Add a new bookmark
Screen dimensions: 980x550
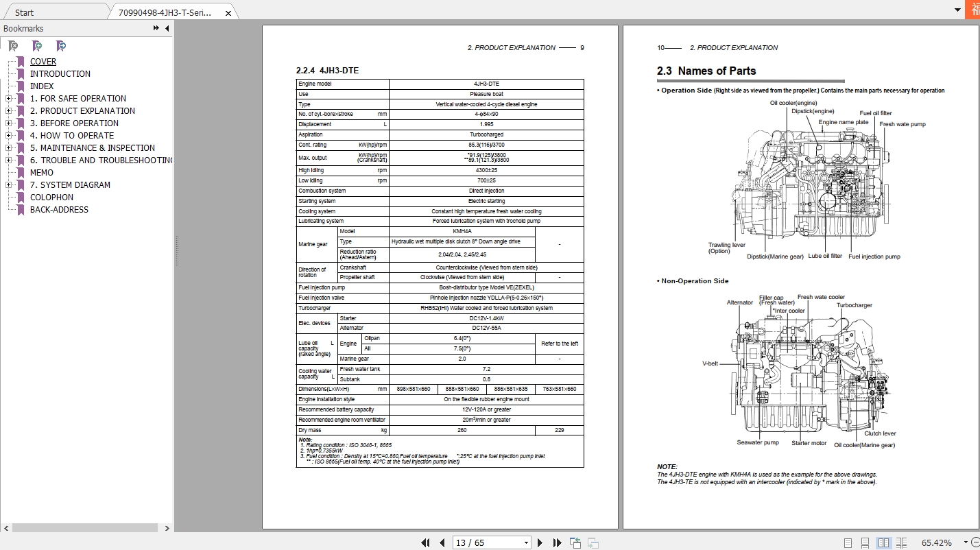click(x=36, y=45)
